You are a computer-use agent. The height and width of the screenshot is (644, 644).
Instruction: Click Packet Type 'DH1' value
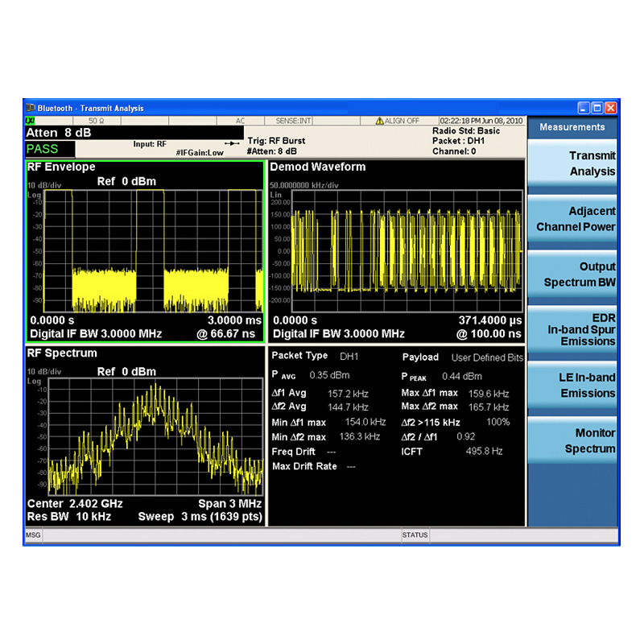[349, 356]
